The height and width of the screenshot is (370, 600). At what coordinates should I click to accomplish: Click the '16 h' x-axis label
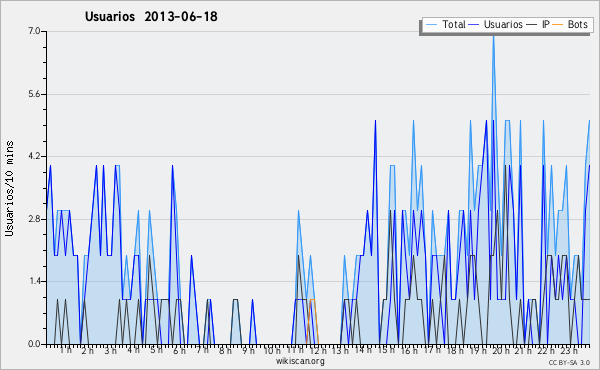[409, 350]
